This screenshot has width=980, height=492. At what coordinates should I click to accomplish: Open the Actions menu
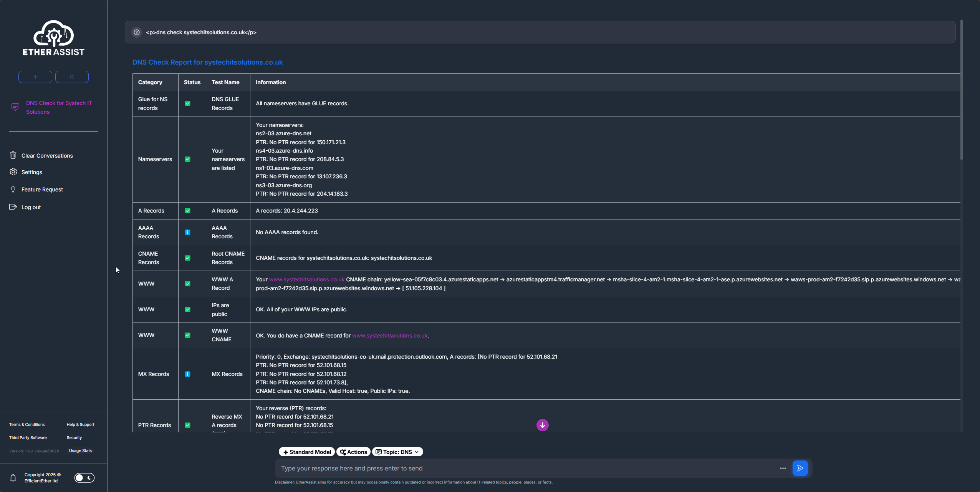click(x=353, y=452)
